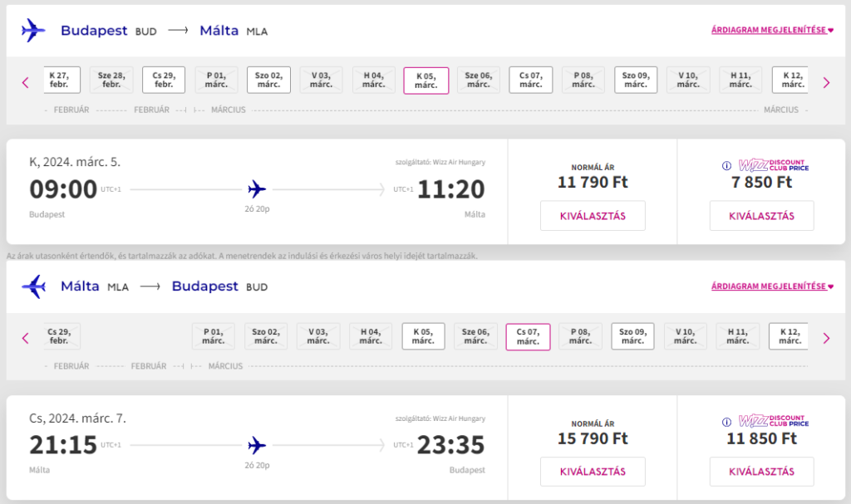Choose the 11 790 Ft normal price outbound
The height and width of the screenshot is (504, 851).
[593, 216]
